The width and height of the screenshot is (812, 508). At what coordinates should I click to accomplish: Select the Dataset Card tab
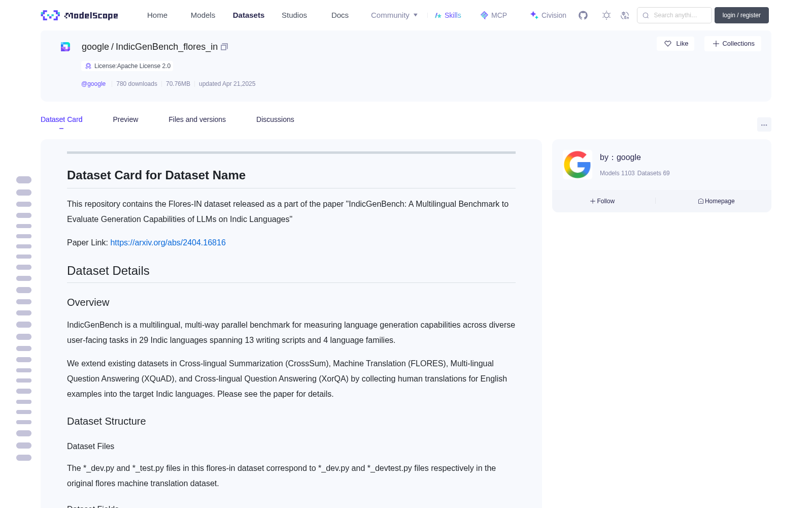[x=61, y=119]
